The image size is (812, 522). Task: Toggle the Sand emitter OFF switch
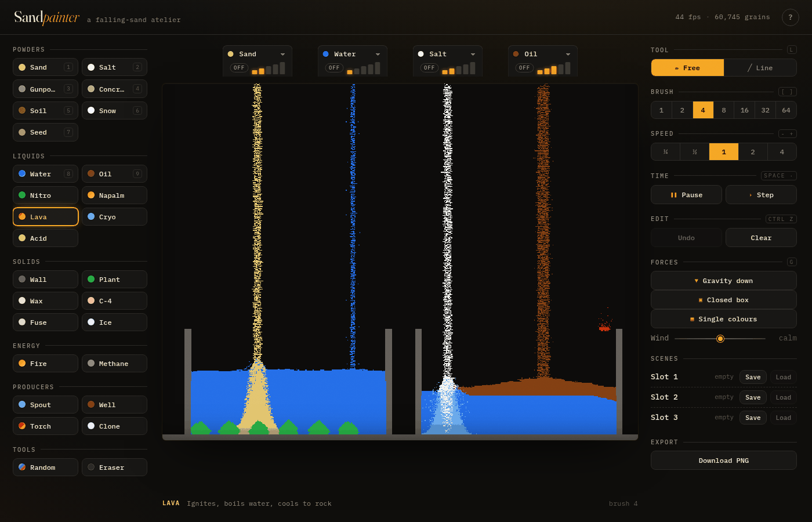click(239, 68)
